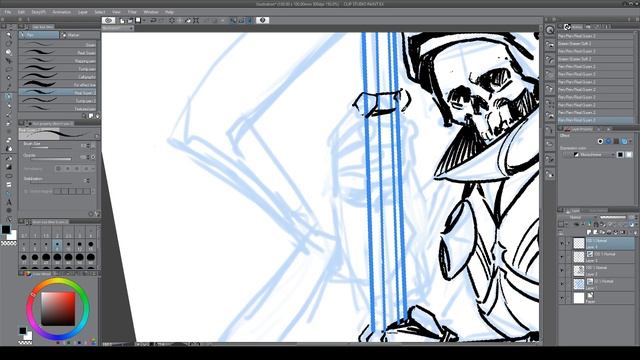Toggle the blue Layer color effect button
The width and height of the screenshot is (640, 360).
click(624, 141)
